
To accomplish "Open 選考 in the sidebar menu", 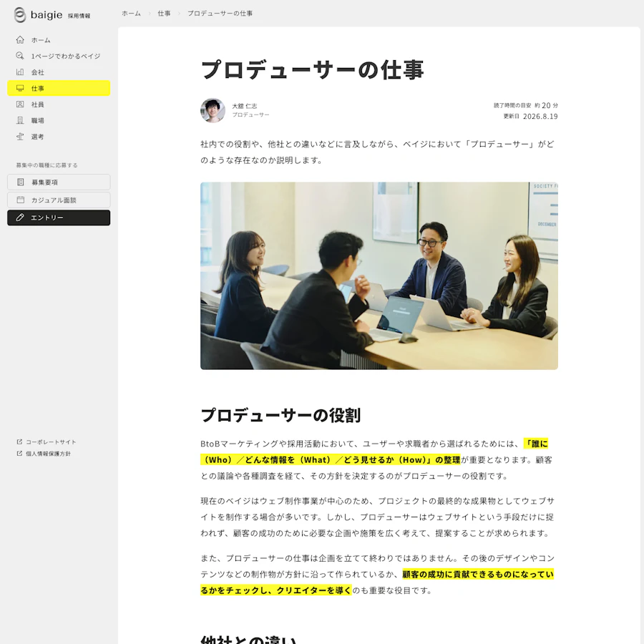I will click(x=59, y=137).
